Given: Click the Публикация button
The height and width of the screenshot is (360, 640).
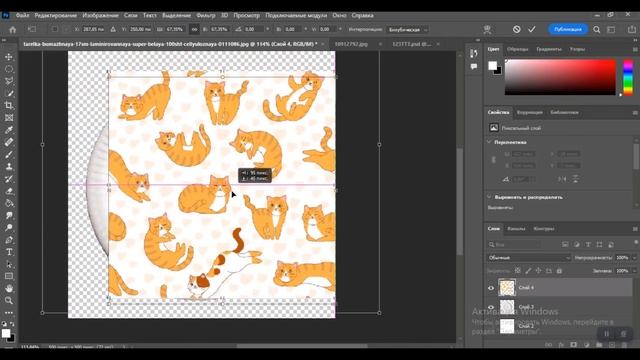Looking at the screenshot, I should (x=568, y=29).
